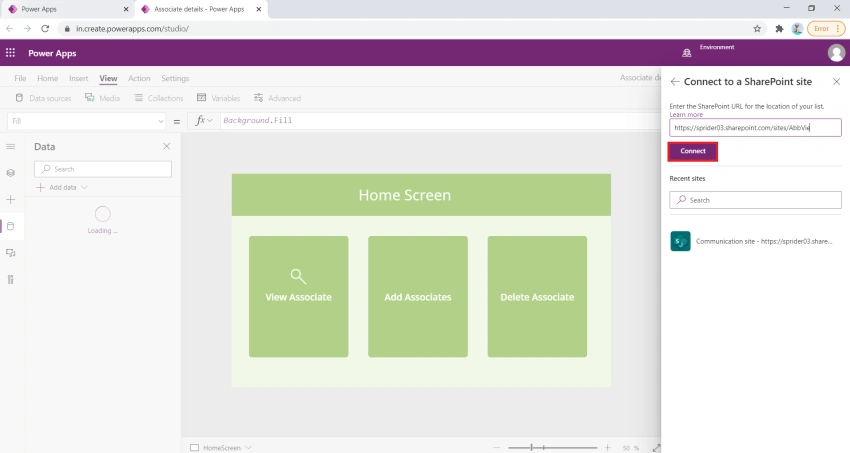Open the Chrome profile avatar
The image size is (850, 453).
[x=797, y=29]
